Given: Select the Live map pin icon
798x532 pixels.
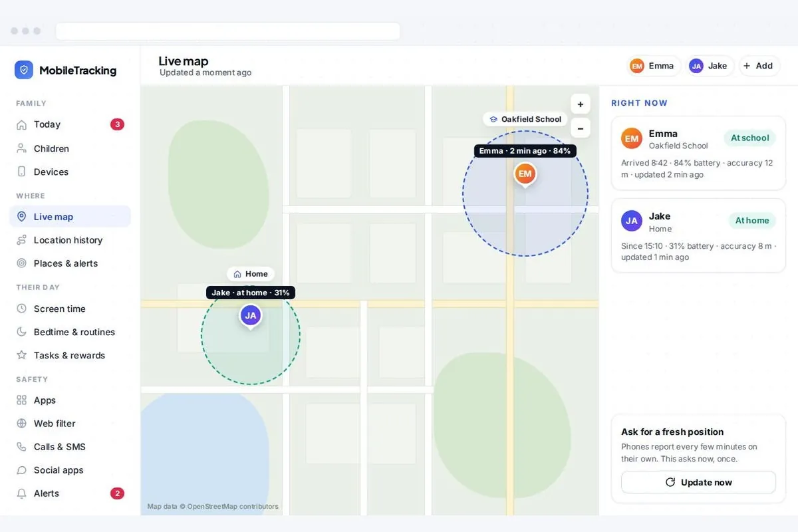Looking at the screenshot, I should [x=21, y=217].
